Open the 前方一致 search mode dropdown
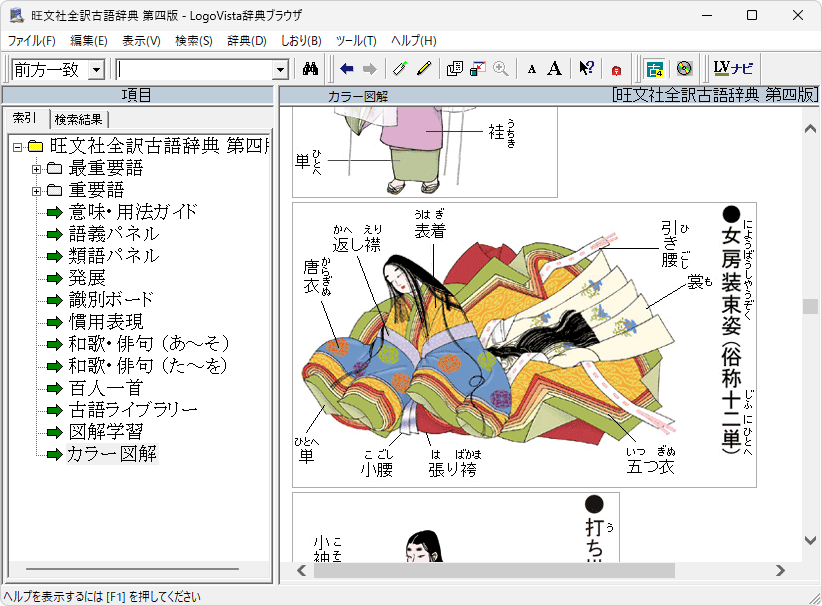This screenshot has width=822, height=606. click(96, 69)
